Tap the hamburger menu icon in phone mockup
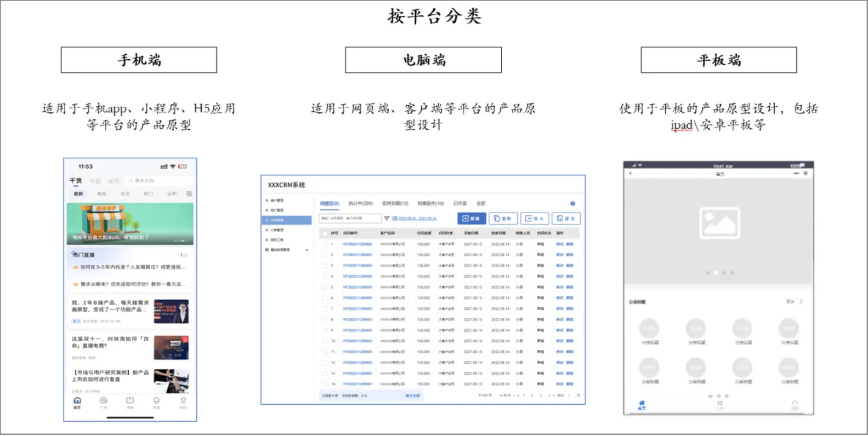Viewport: 868px width, 436px height. 189,194
